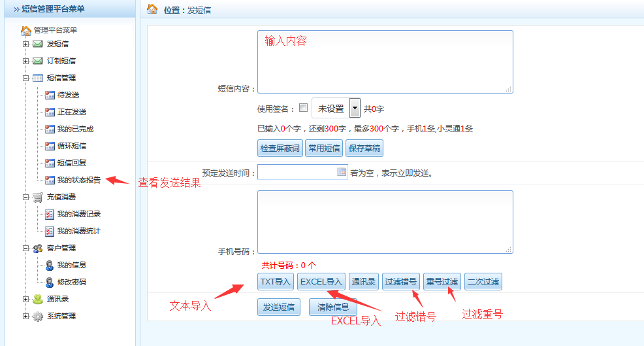Open 短信回复 in the menu
This screenshot has width=644, height=346.
tap(72, 163)
